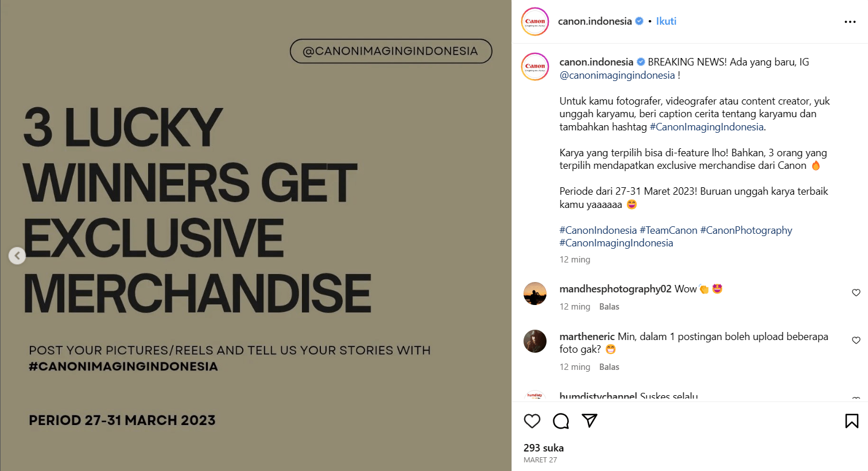Open the #TeamCanon hashtag
The image size is (868, 471).
tap(668, 230)
